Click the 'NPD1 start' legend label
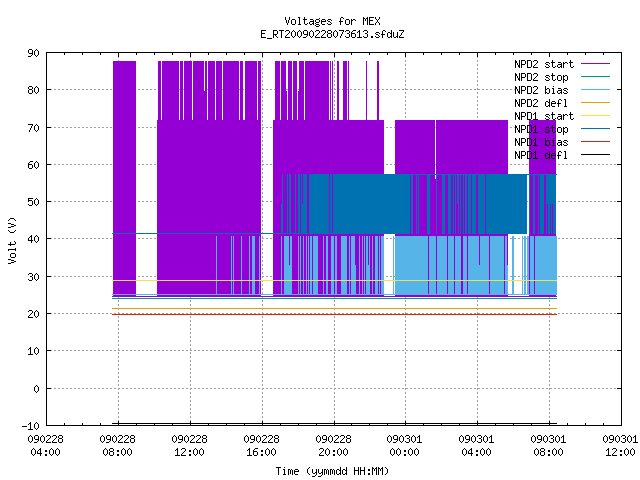 coord(544,116)
